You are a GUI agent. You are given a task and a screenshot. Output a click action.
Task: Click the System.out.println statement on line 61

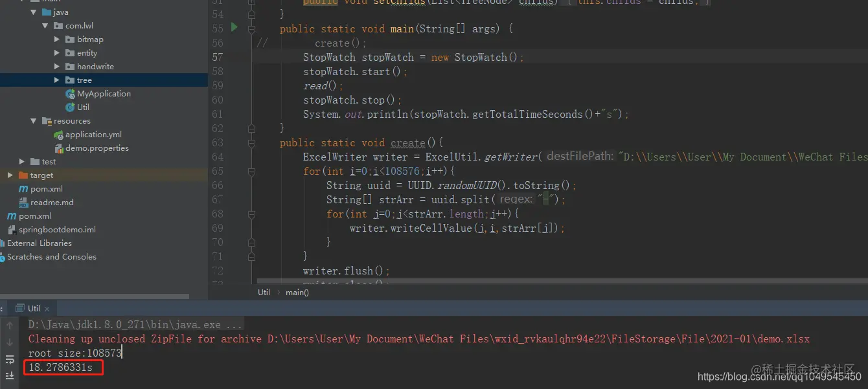coord(466,114)
